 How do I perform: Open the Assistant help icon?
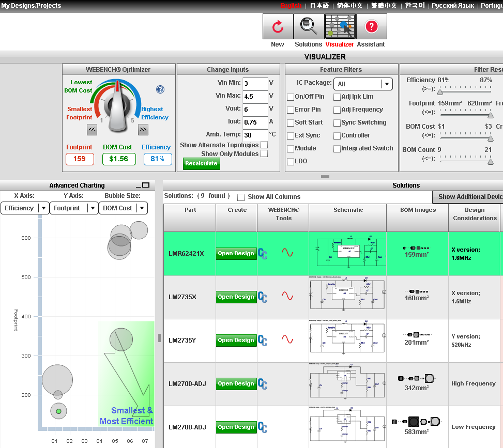point(372,26)
